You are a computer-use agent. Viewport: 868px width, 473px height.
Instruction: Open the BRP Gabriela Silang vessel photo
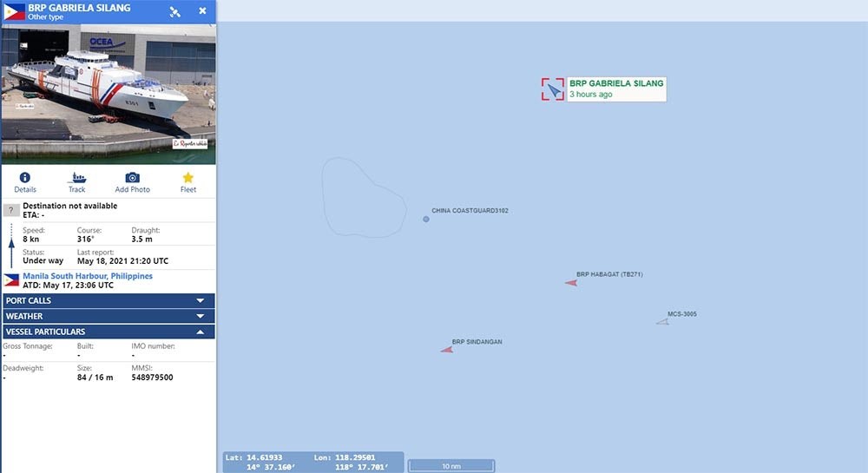click(108, 94)
